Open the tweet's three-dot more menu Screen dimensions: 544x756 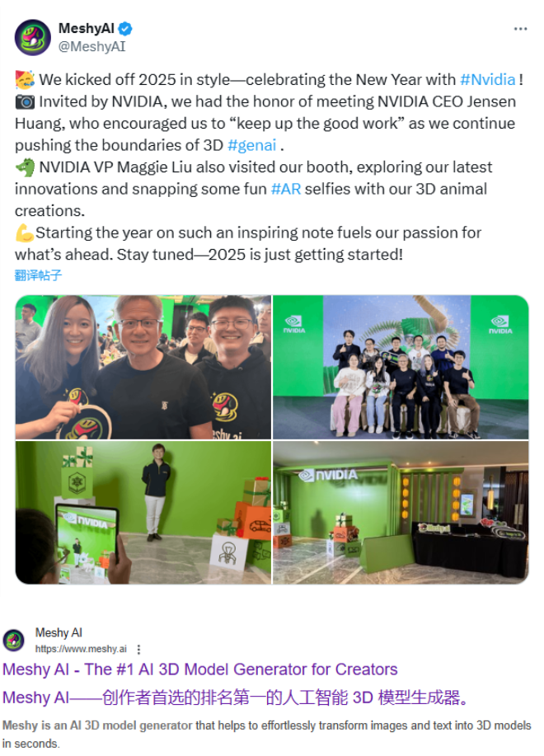pyautogui.click(x=520, y=29)
